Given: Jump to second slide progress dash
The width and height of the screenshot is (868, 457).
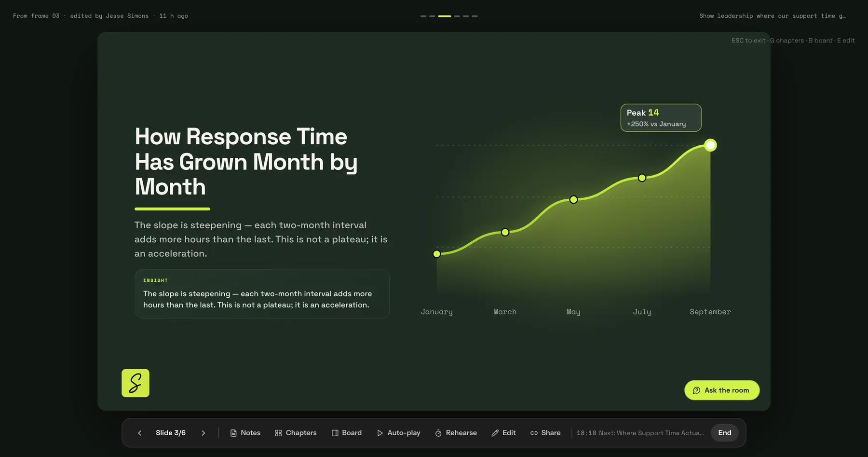Looking at the screenshot, I should click(432, 16).
